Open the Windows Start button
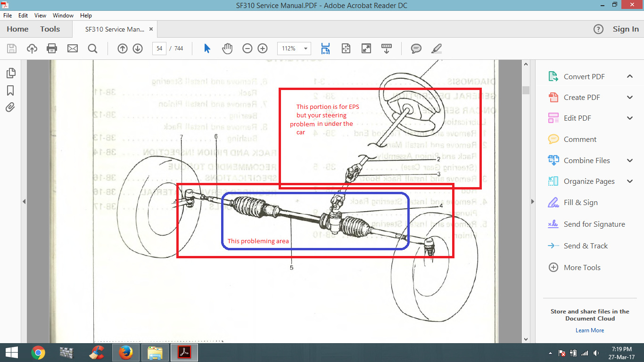The width and height of the screenshot is (644, 362). [x=11, y=353]
